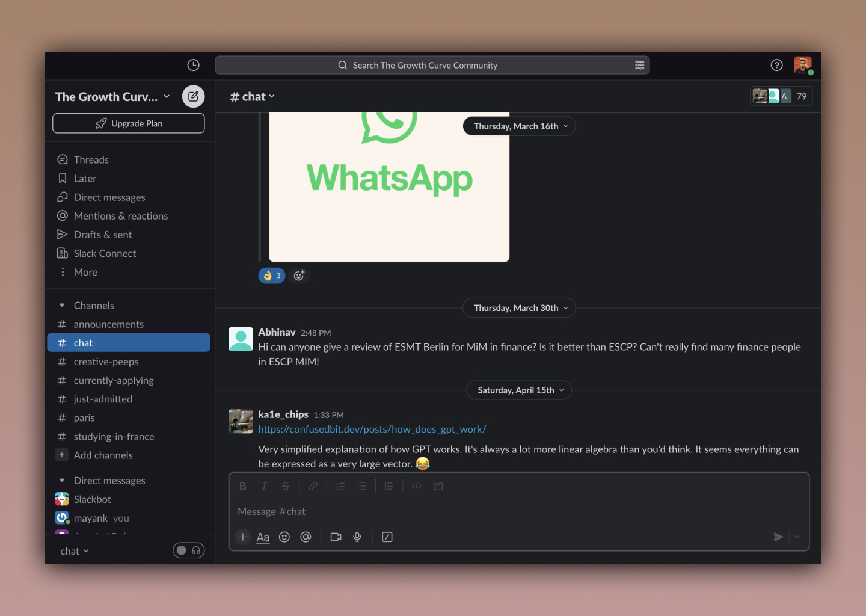The width and height of the screenshot is (866, 616).
Task: Compose a new message
Action: pos(193,96)
